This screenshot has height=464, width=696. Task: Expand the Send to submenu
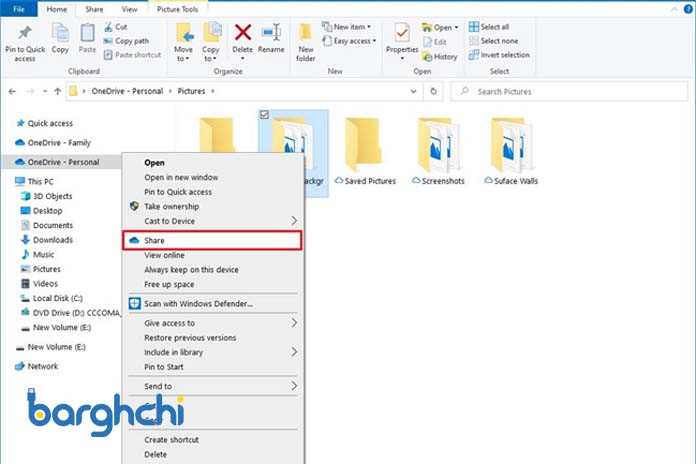pos(214,386)
